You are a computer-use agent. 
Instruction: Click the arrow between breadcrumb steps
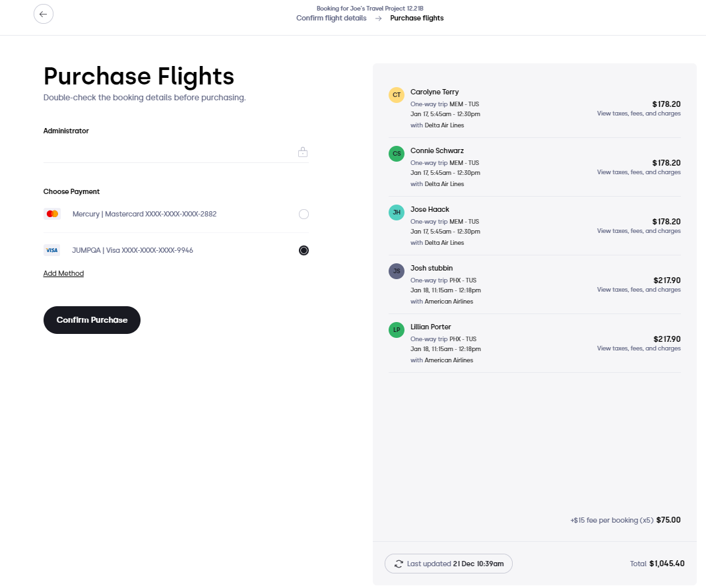click(378, 18)
